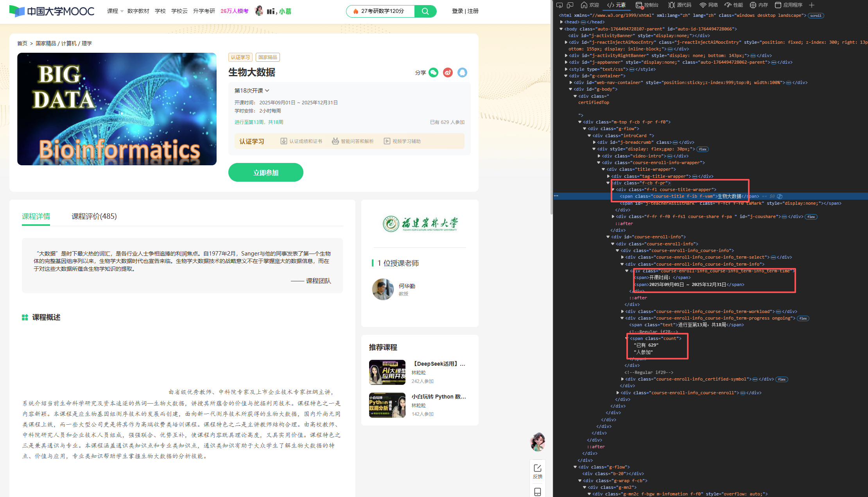Open the 控制台 console panel
Screen dimensions: 868x497
point(647,5)
